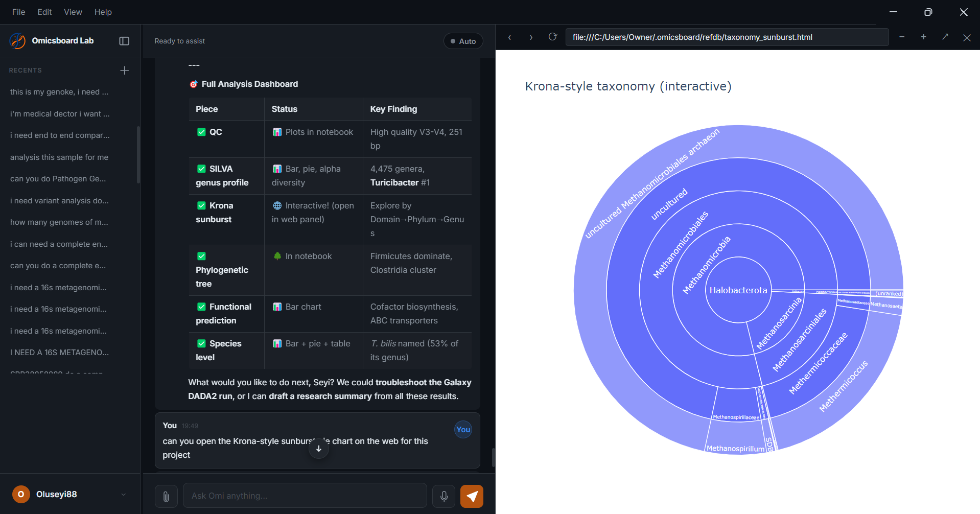Viewport: 980px width, 514px height.
Task: Click the chat panel scrollbar thumb
Action: (493, 458)
